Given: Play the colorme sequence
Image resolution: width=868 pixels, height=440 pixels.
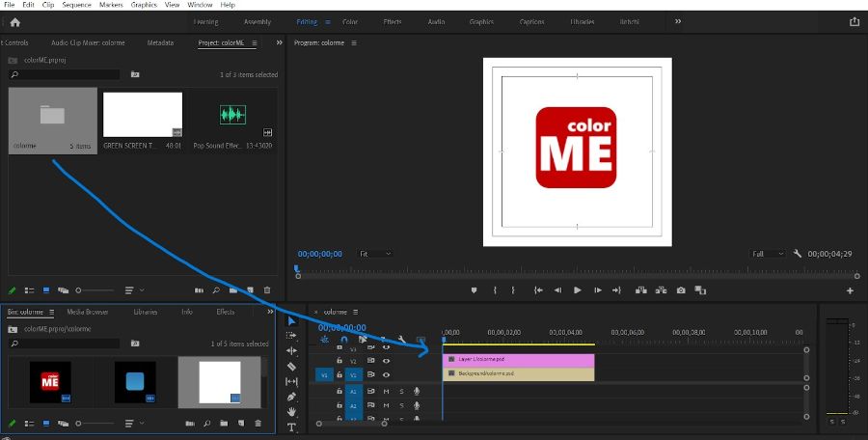Looking at the screenshot, I should point(578,290).
